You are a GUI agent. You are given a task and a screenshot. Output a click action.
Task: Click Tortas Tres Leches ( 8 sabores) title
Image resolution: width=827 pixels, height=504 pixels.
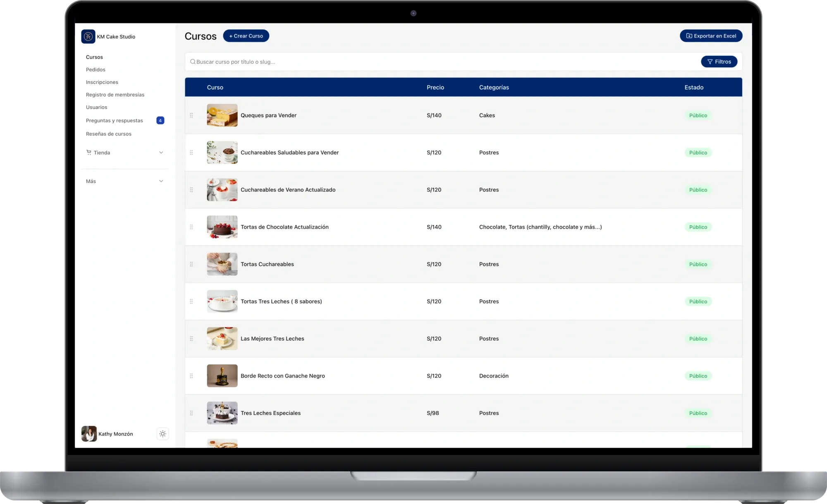(282, 301)
